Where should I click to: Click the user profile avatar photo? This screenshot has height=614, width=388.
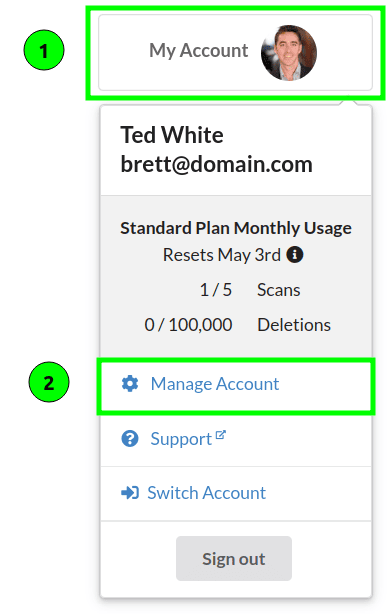click(289, 52)
